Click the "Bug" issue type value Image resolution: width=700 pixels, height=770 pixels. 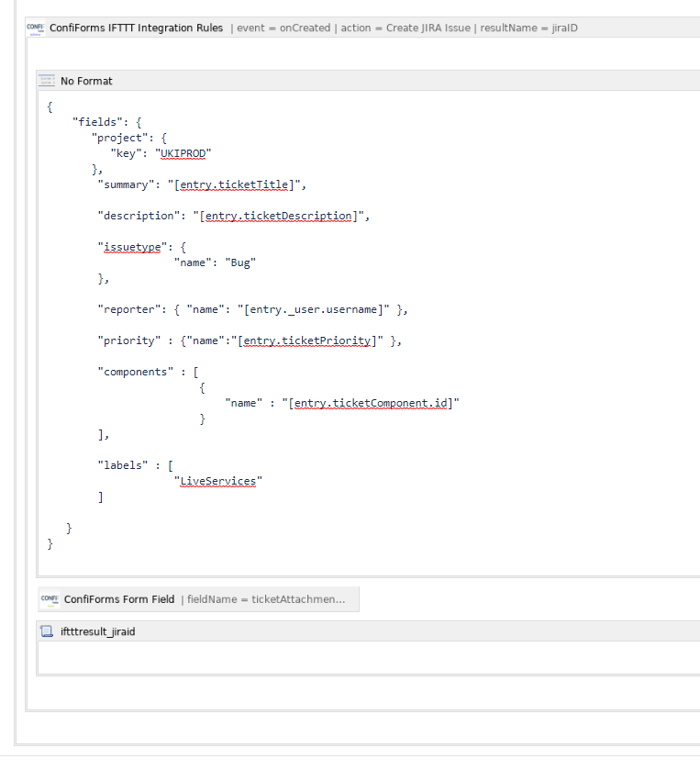[x=240, y=262]
